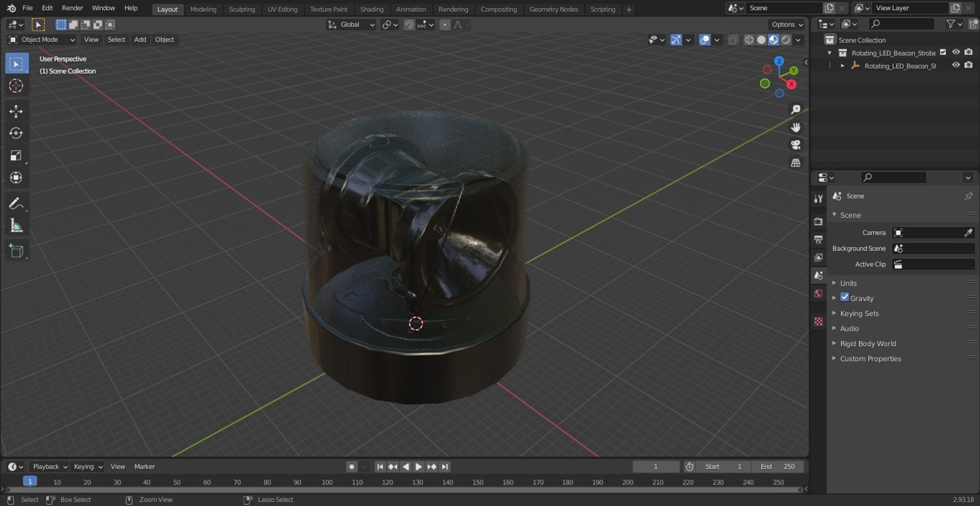Toggle camera view icon in viewport

pyautogui.click(x=795, y=145)
